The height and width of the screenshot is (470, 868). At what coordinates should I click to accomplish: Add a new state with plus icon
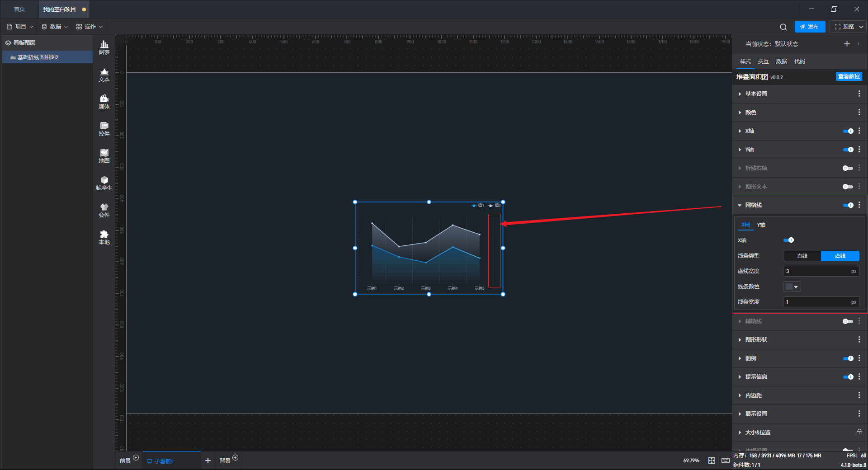[x=847, y=44]
